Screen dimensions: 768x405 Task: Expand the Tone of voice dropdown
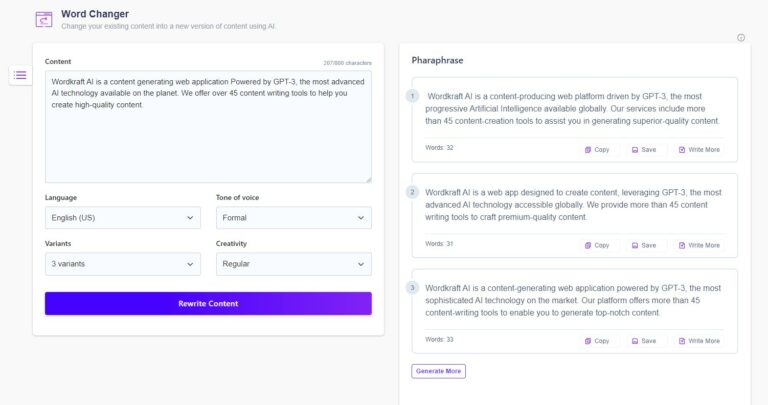pos(293,217)
